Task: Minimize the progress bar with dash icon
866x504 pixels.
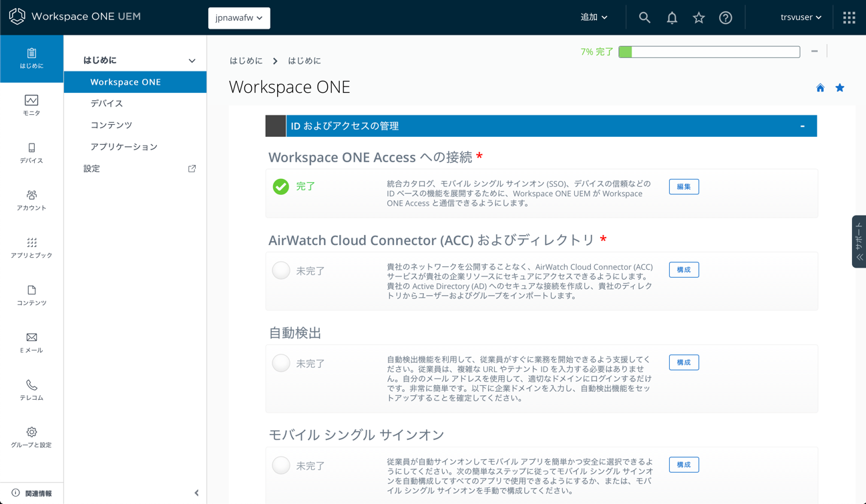Action: [x=815, y=51]
